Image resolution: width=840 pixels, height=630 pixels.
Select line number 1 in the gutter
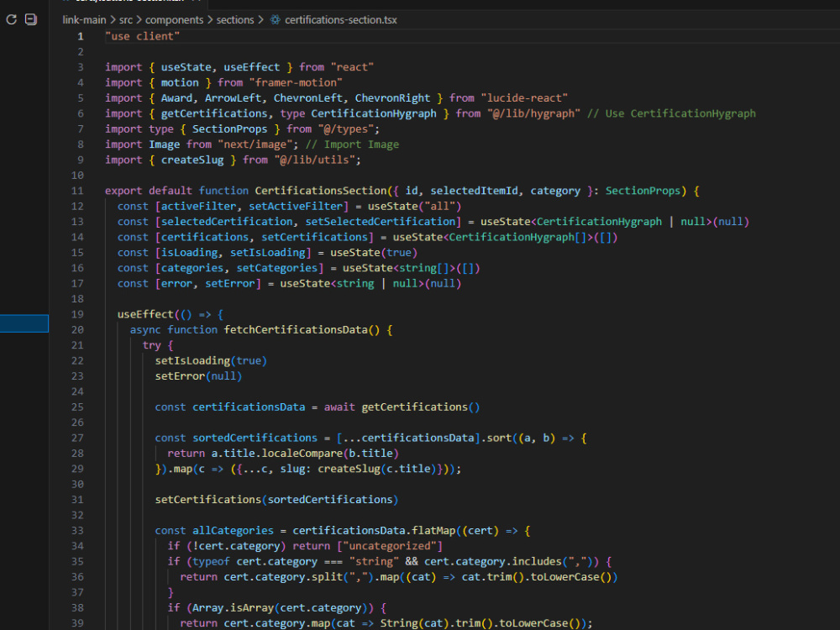[x=81, y=36]
